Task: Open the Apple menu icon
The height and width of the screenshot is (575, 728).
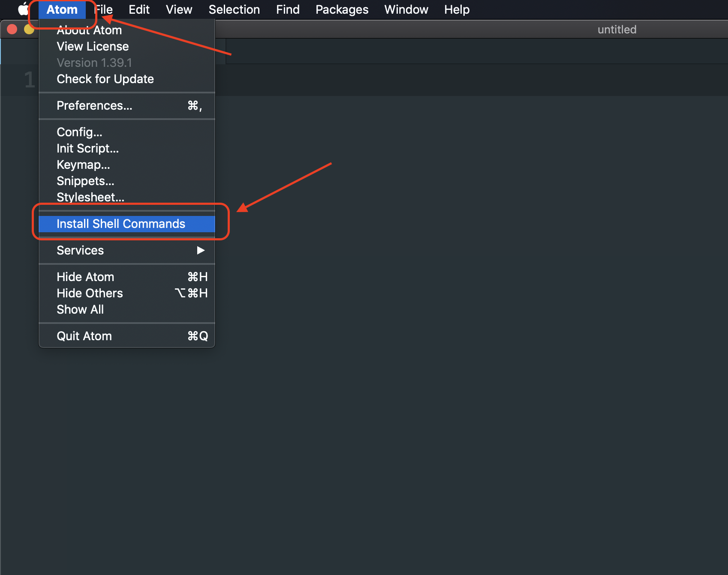Action: tap(23, 9)
